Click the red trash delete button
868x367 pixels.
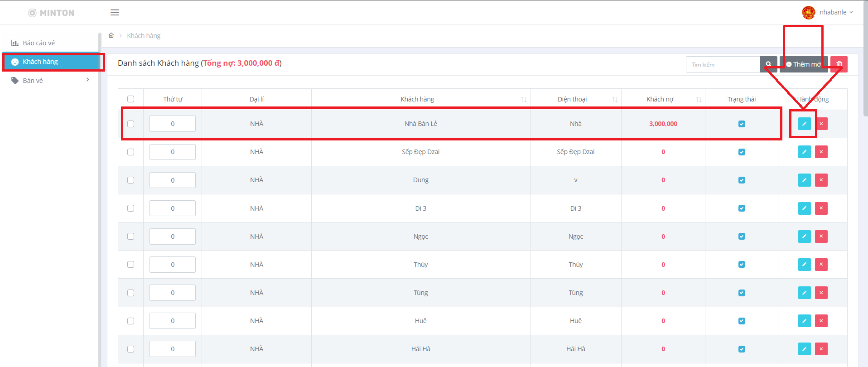(839, 64)
